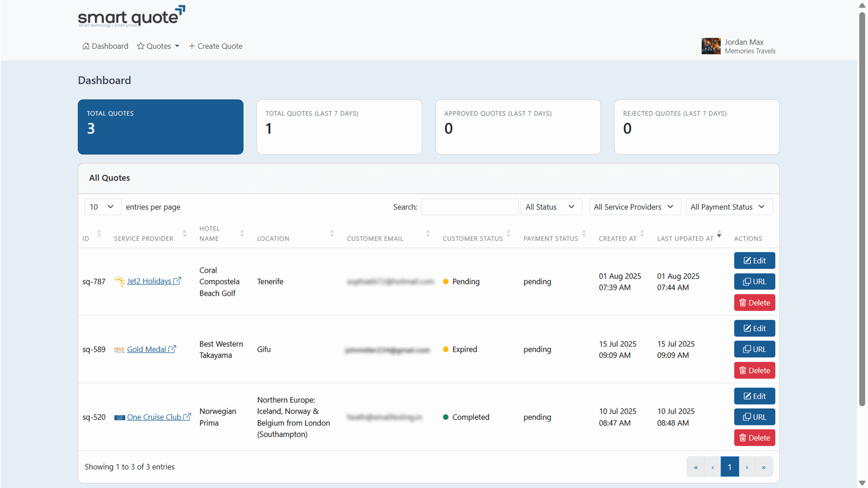Go to first page double-chevron
Viewport: 868px width, 488px height.
click(x=696, y=467)
